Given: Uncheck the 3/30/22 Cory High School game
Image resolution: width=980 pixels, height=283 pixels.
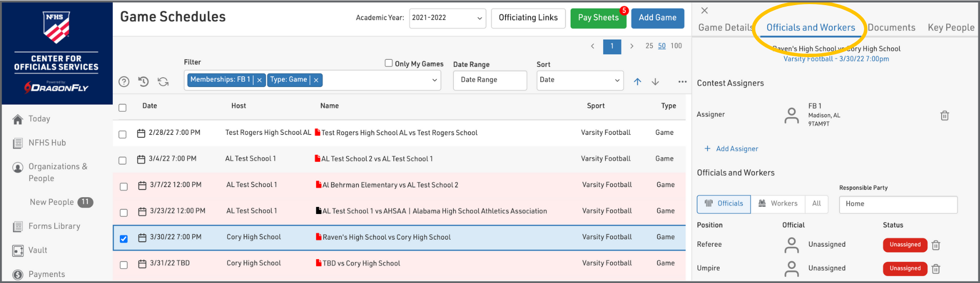Looking at the screenshot, I should 124,239.
